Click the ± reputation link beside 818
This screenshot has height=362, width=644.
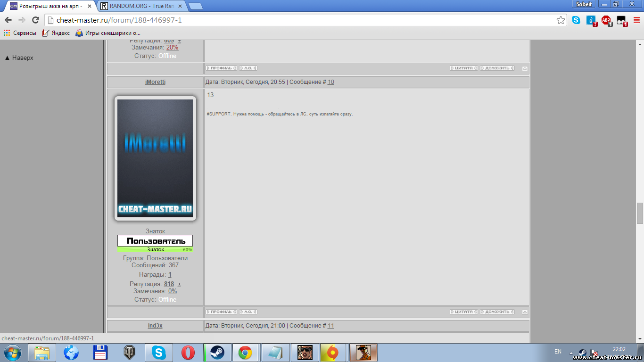(179, 284)
